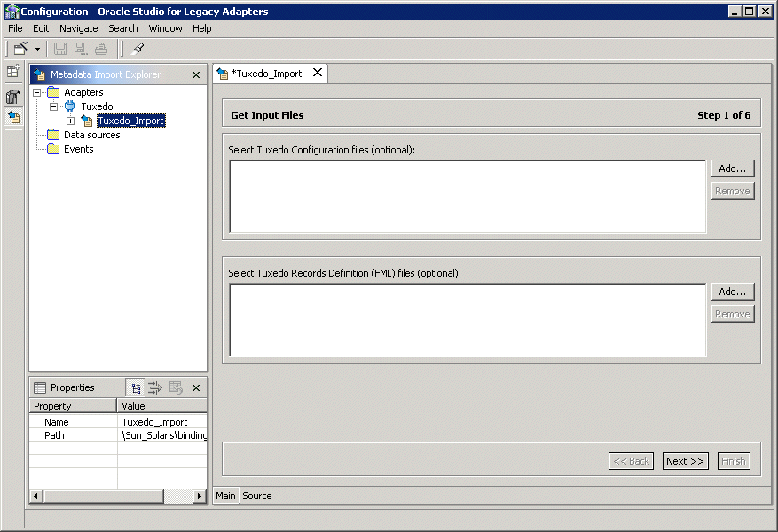Toggle Show Advanced Properties filter icon
This screenshot has width=778, height=532.
click(155, 387)
